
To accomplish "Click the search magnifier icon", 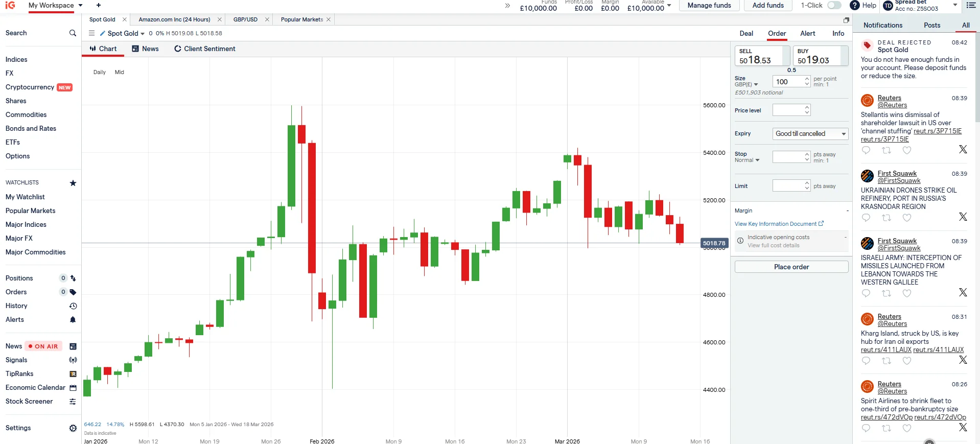I will (73, 33).
